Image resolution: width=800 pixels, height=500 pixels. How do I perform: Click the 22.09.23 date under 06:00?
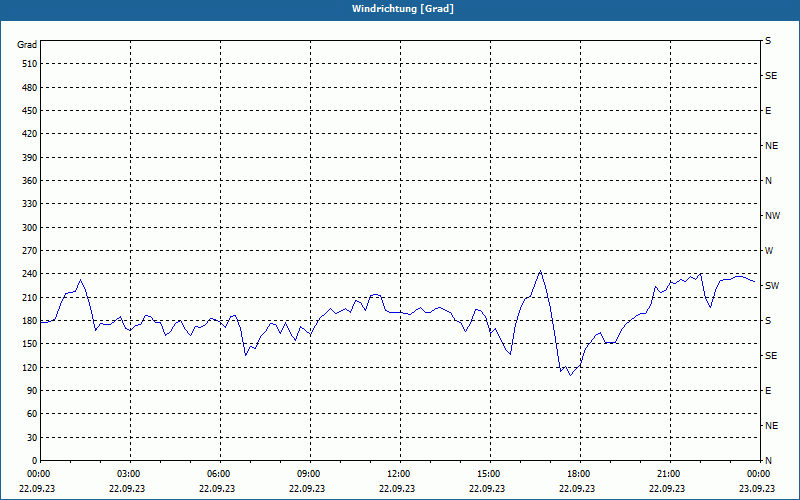(217, 488)
